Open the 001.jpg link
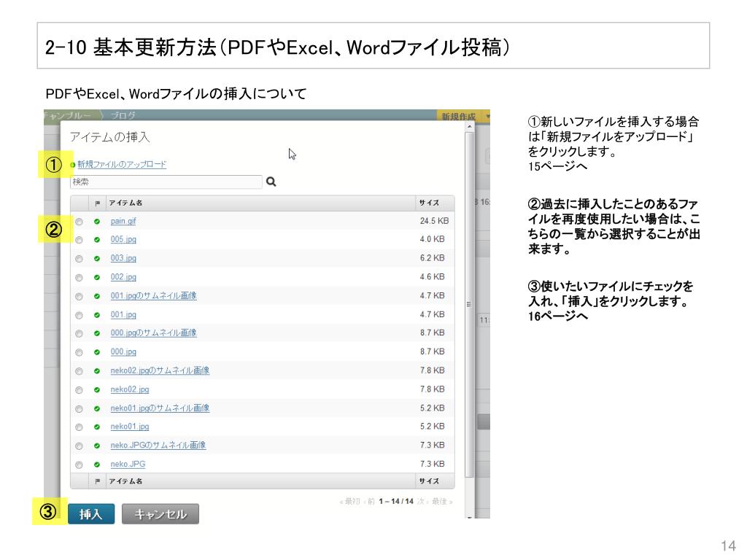Image resolution: width=747 pixels, height=560 pixels. point(123,314)
